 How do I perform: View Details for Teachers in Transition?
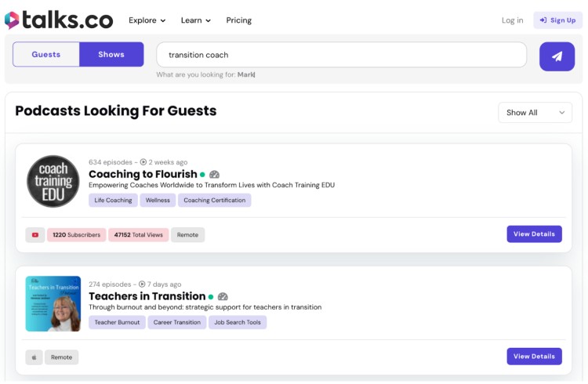coord(535,357)
